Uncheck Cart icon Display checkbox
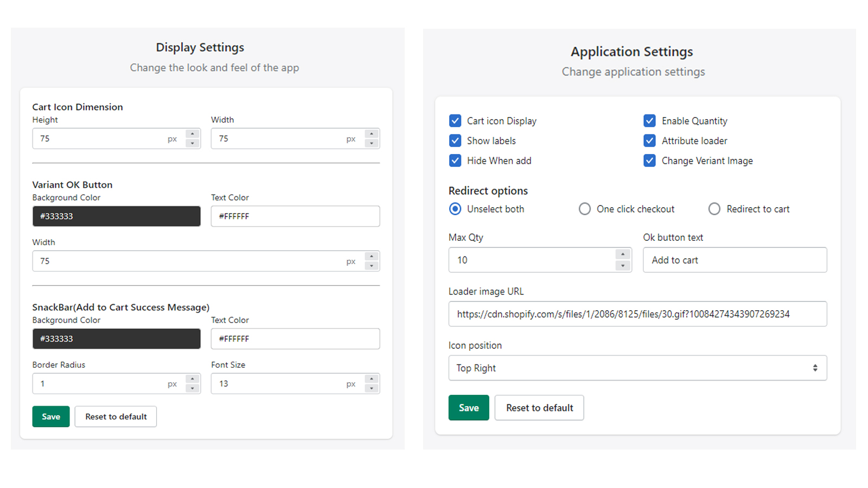The height and width of the screenshot is (488, 868). (455, 121)
